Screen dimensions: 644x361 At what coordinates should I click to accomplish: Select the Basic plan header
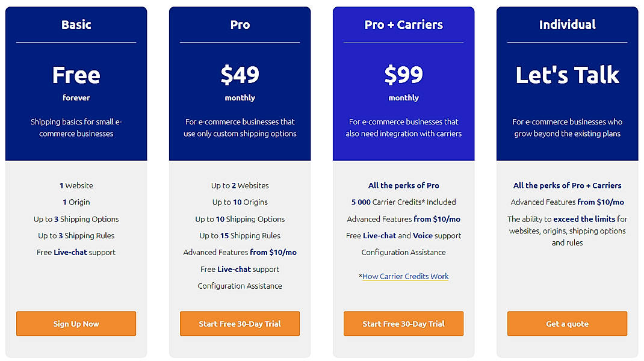(76, 25)
